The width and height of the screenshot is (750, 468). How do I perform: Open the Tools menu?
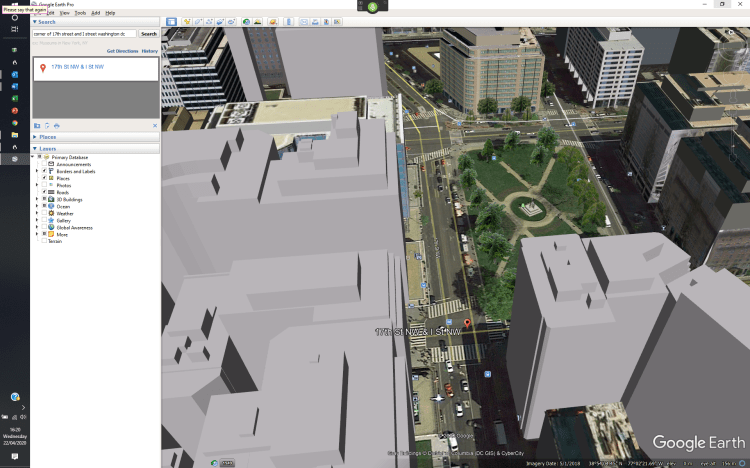(79, 13)
